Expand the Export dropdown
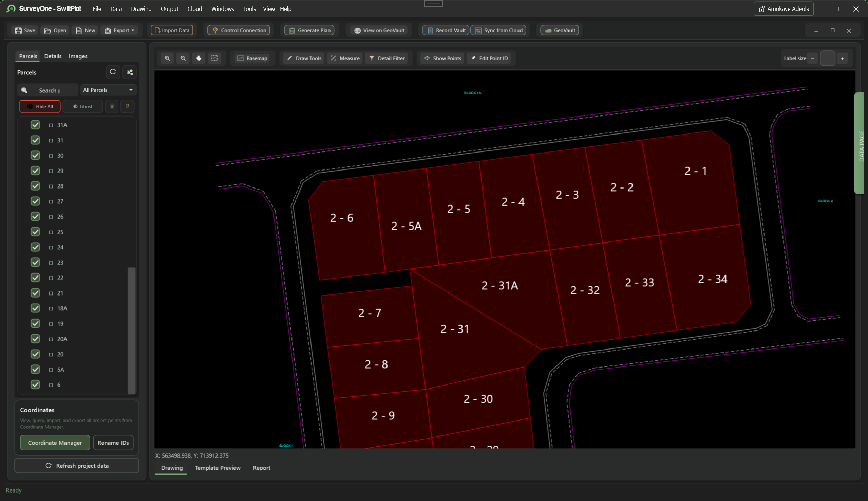This screenshot has height=501, width=868. pos(119,30)
